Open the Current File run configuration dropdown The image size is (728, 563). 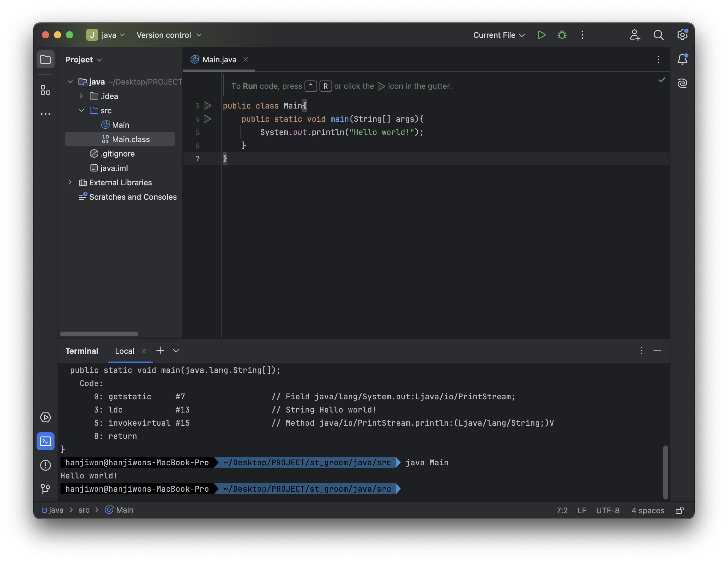point(499,35)
